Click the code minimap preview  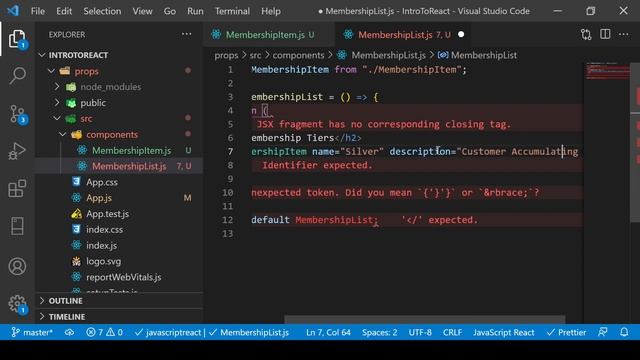(607, 71)
